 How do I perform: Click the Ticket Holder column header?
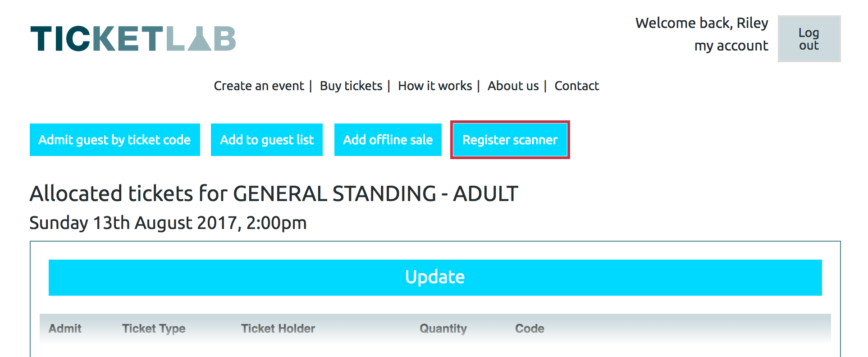pyautogui.click(x=278, y=329)
